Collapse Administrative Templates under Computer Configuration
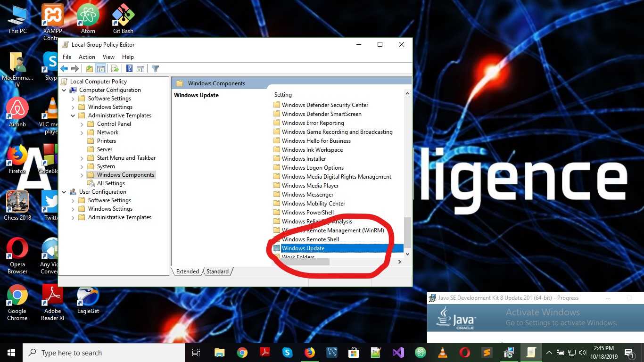The image size is (644, 362). point(73,115)
